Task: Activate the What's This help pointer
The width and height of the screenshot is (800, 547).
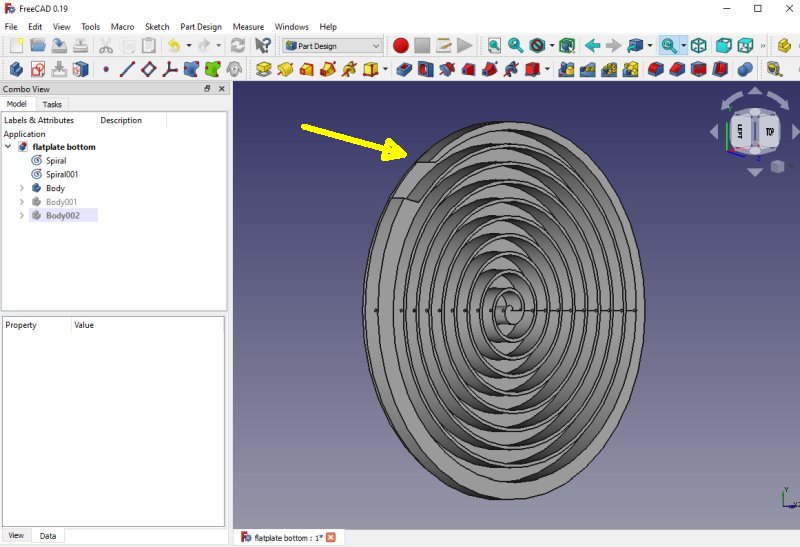Action: pos(263,46)
